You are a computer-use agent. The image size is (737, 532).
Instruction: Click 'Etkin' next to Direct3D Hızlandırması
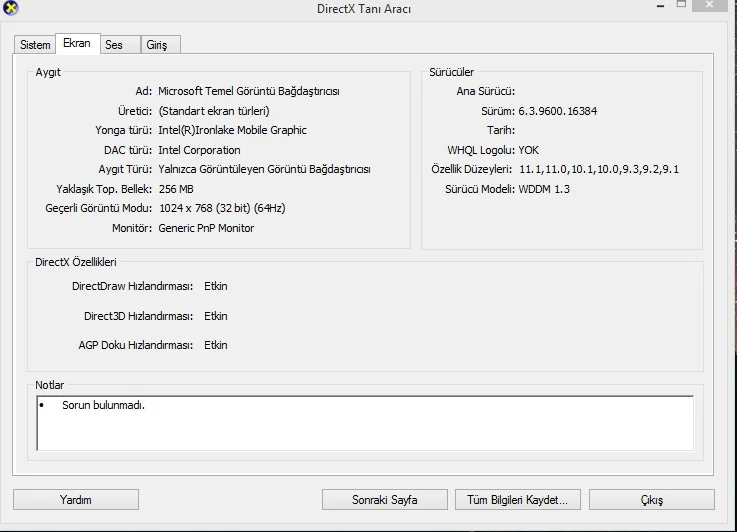(216, 316)
